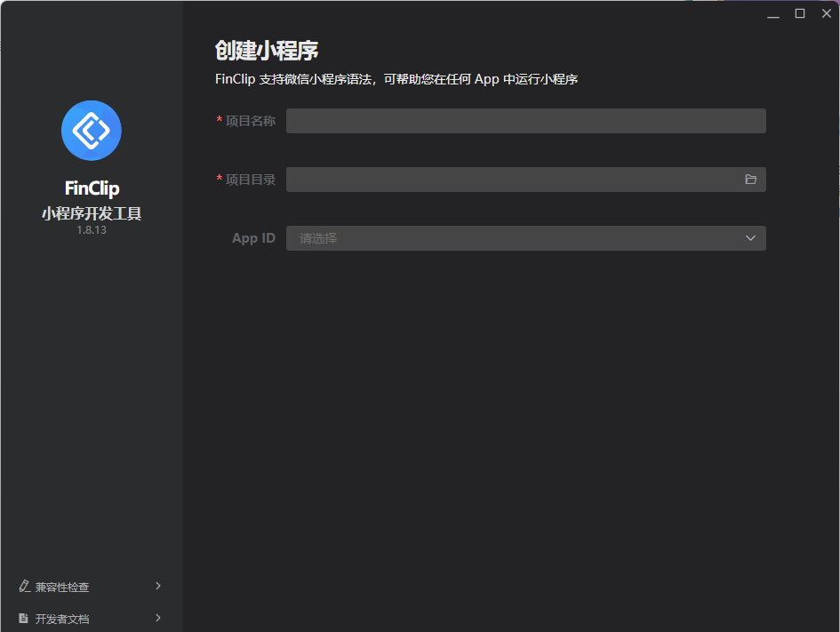The width and height of the screenshot is (840, 632).
Task: Click the maximize icon on the title bar
Action: [x=798, y=13]
